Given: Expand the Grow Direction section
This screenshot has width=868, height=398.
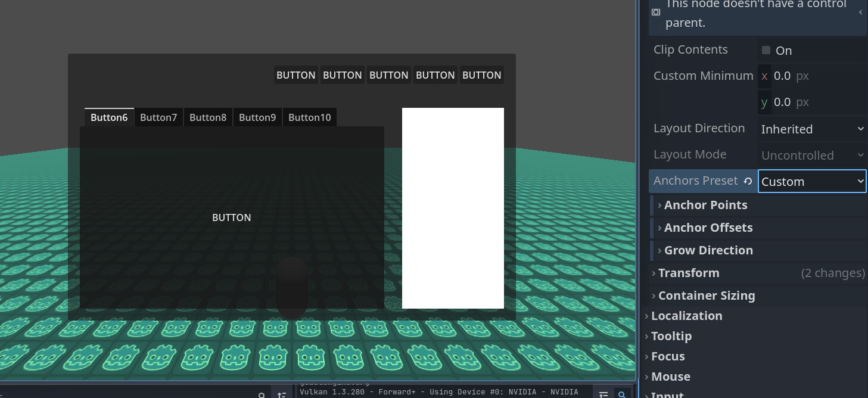Looking at the screenshot, I should pos(708,250).
